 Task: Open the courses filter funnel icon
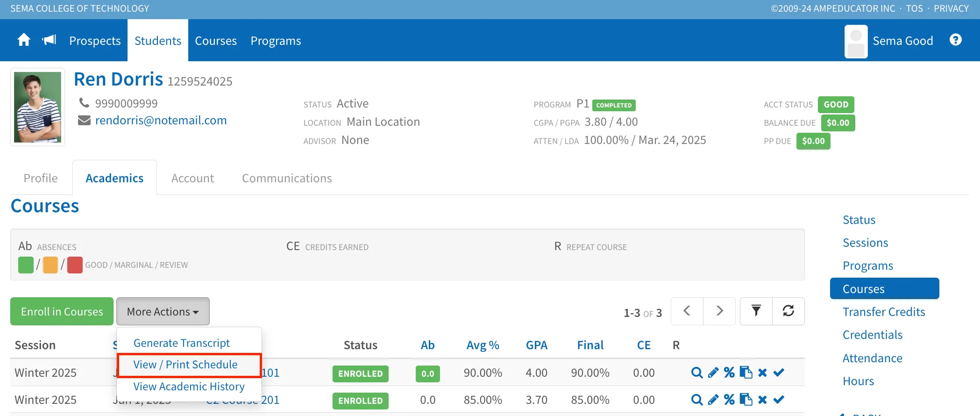(756, 311)
